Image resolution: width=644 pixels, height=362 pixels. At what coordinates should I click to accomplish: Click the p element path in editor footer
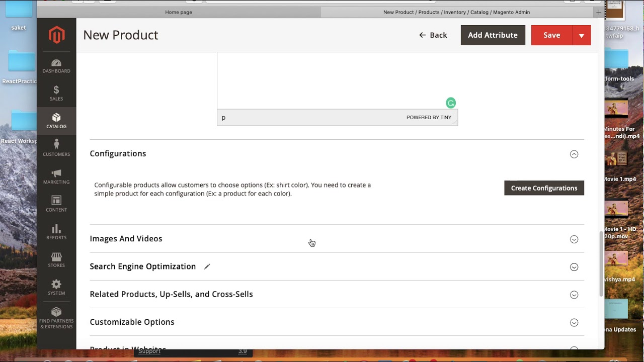coord(223,118)
